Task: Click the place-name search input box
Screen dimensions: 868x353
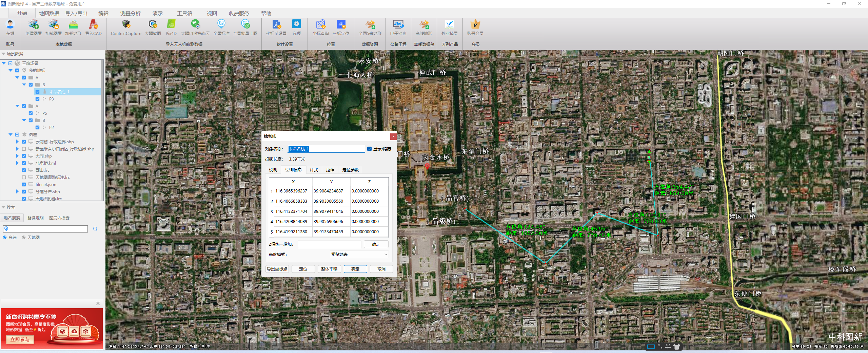Action: [x=45, y=229]
